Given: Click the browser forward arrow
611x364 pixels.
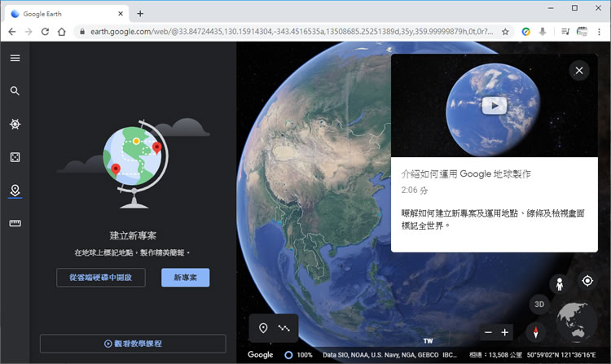Looking at the screenshot, I should pos(29,32).
